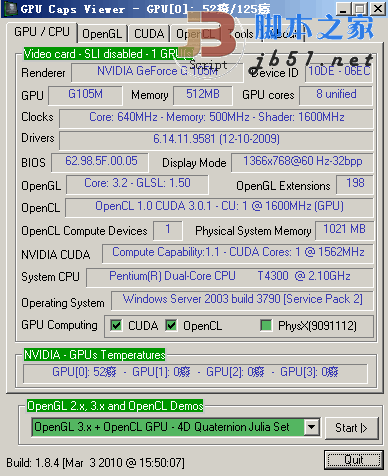The height and width of the screenshot is (476, 388).
Task: Click the Drivers value 6.14.11.9581
Action: (216, 140)
